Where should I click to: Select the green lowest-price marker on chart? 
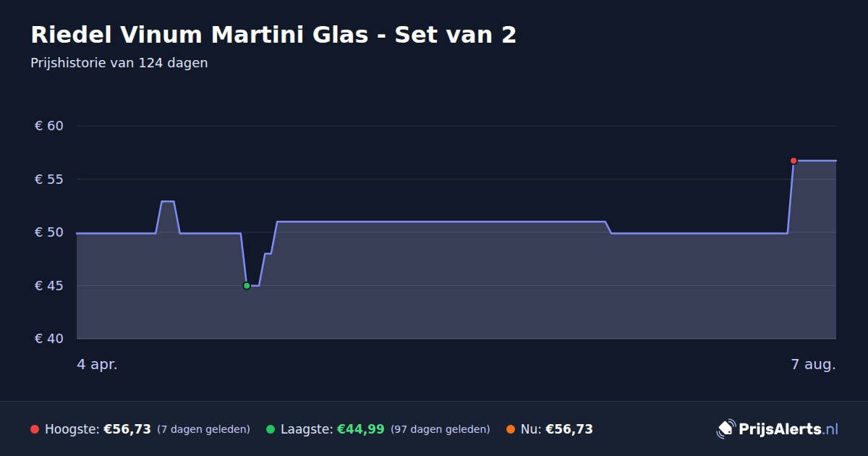(247, 286)
